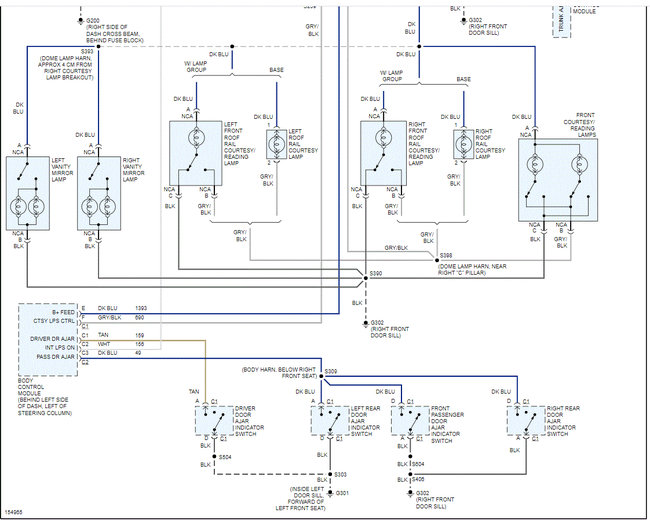Click the 154988 diagram reference number
650x520 pixels.
pos(13,513)
